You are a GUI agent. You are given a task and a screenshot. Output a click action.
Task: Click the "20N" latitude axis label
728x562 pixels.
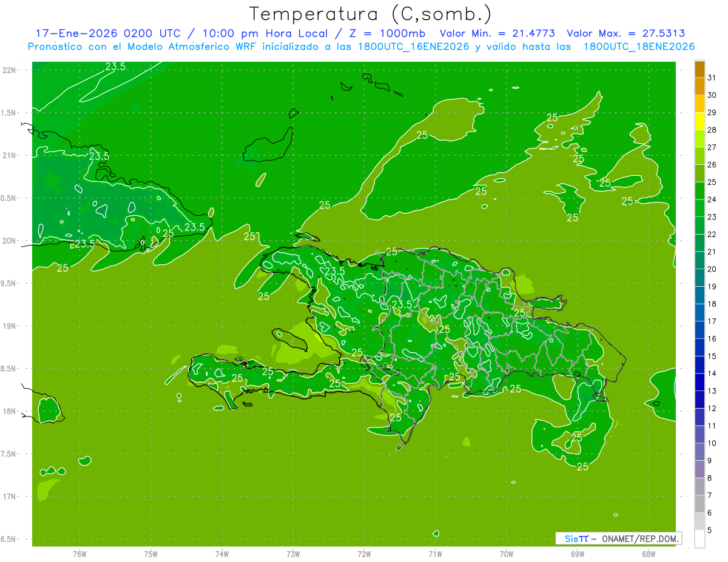10,241
